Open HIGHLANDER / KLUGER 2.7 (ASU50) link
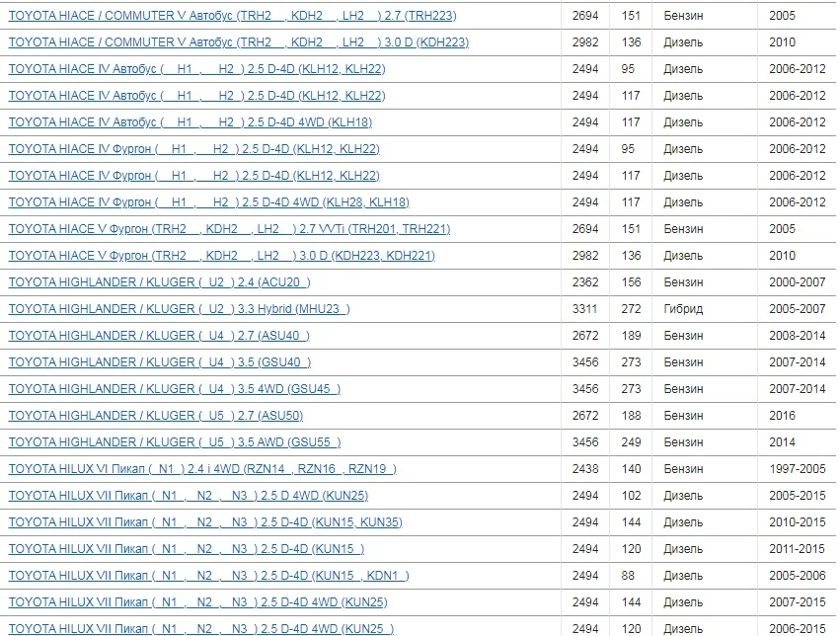 156,416
